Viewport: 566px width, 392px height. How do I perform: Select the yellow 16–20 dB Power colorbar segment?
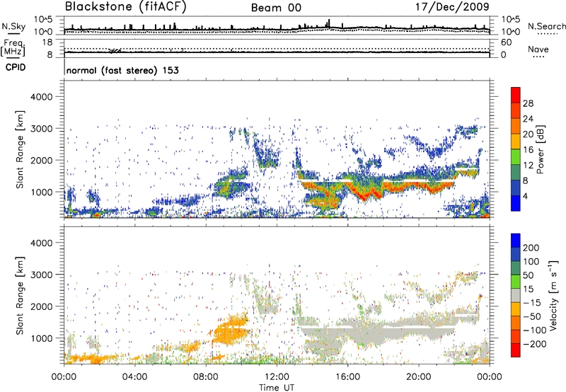516,142
